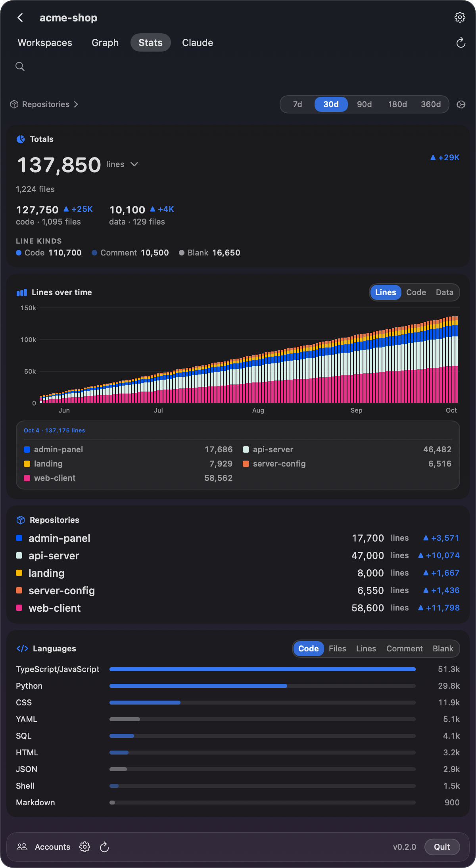Switch chart to Code mode
The height and width of the screenshot is (868, 476).
point(416,292)
